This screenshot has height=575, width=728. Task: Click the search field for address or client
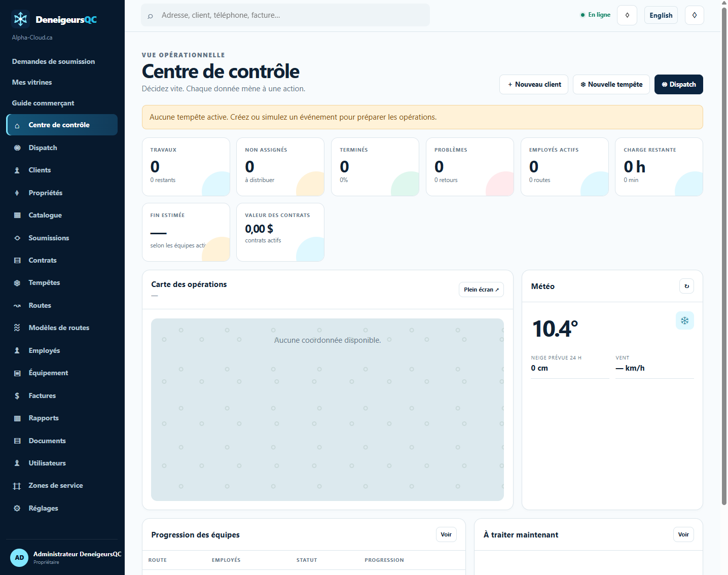[285, 15]
